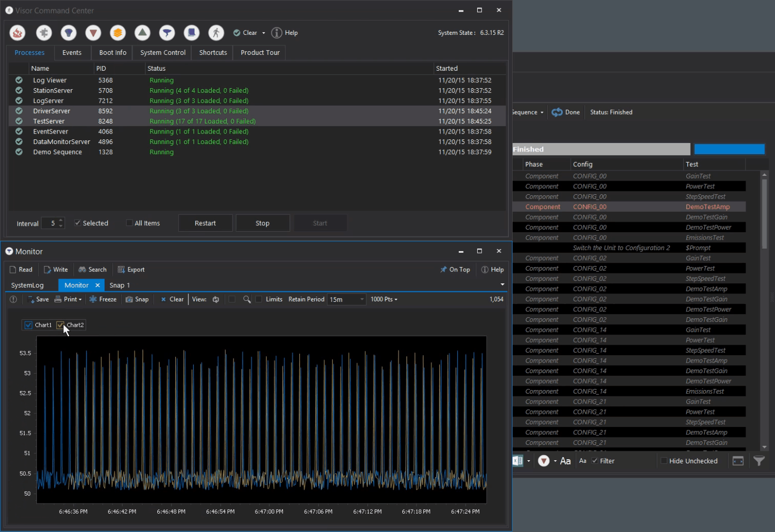775x532 pixels.
Task: Open the puzzle-piece tool in the toolbar
Action: (x=44, y=33)
